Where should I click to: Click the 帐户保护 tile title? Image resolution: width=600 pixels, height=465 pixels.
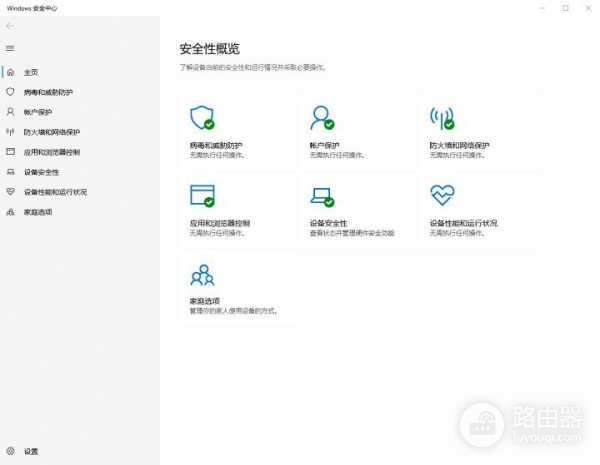(x=324, y=145)
